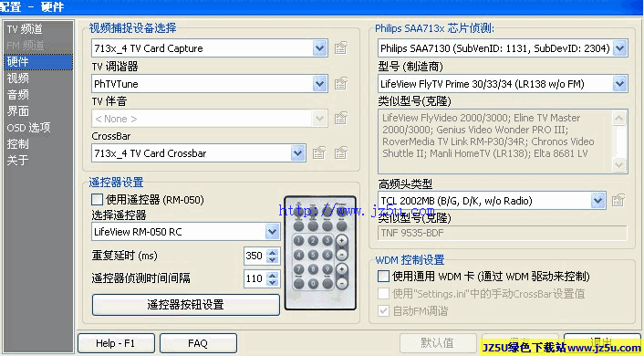Toggle the auto FM tuning checkbox

(383, 310)
